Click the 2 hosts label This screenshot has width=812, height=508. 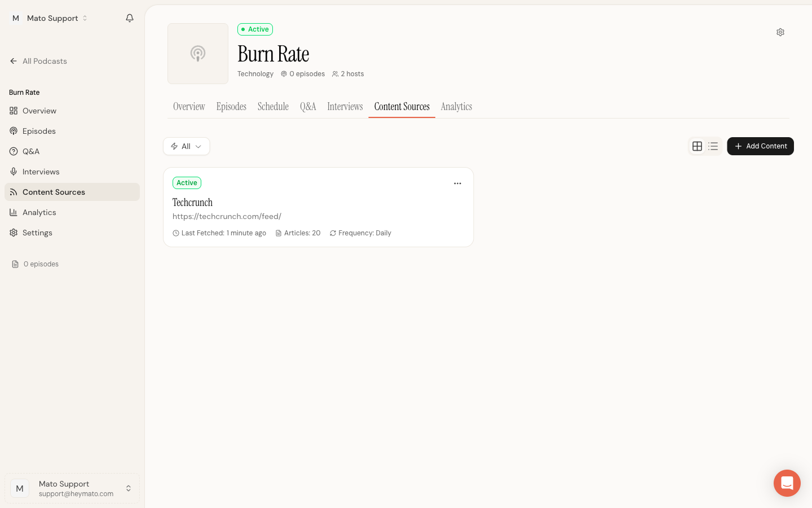click(348, 74)
